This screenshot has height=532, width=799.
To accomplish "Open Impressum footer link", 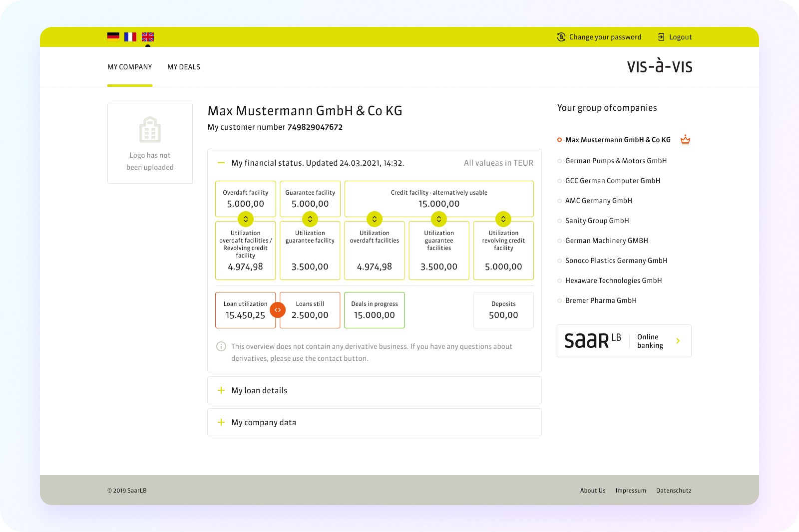I will point(631,491).
